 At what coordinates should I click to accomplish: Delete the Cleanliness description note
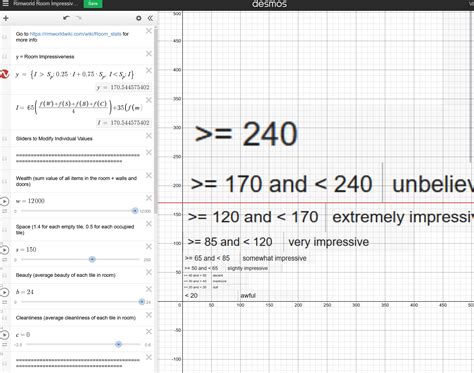[x=149, y=315]
